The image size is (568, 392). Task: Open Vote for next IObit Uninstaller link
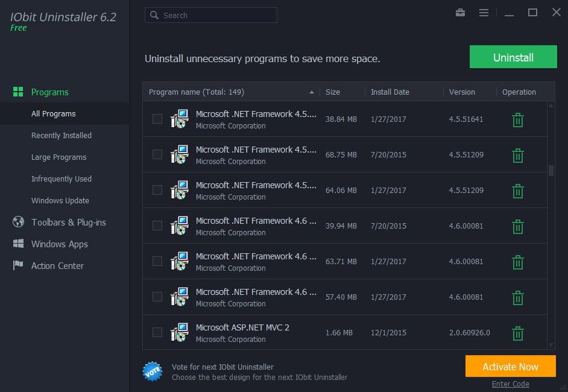coord(222,367)
